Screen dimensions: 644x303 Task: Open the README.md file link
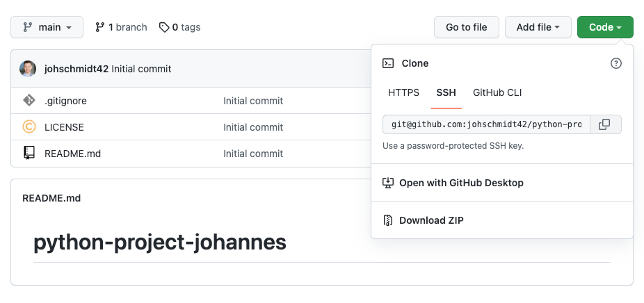[x=72, y=154]
